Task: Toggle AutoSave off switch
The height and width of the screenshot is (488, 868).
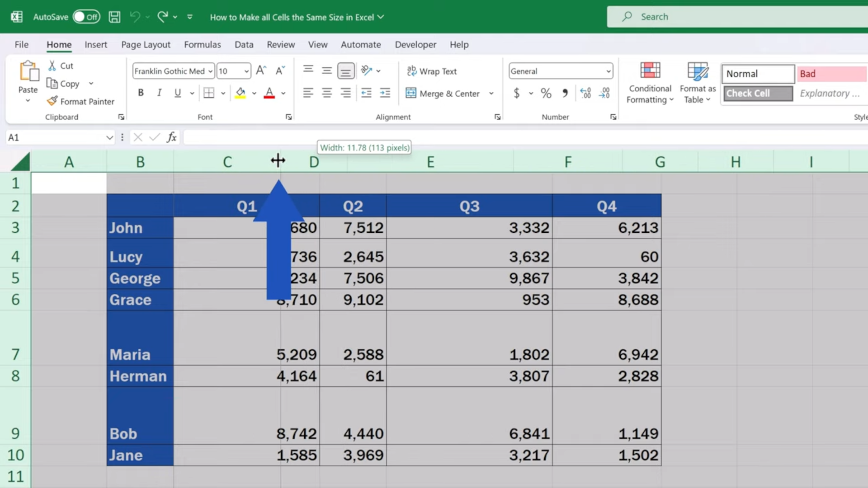Action: (86, 17)
